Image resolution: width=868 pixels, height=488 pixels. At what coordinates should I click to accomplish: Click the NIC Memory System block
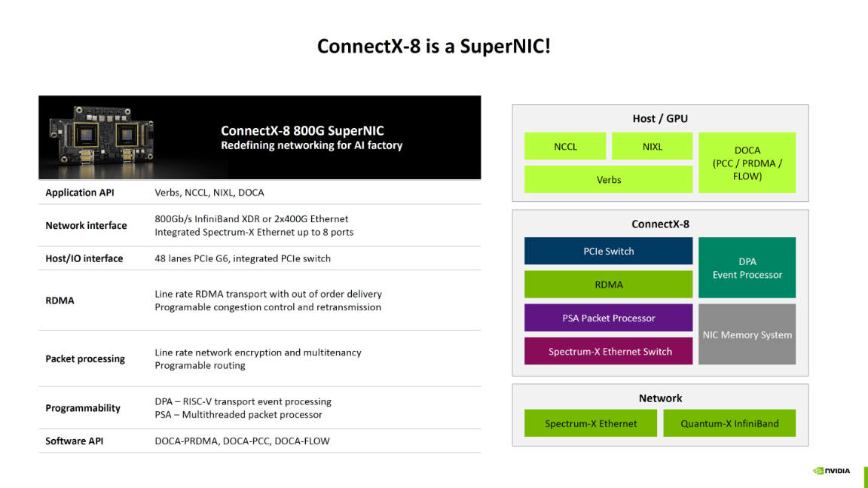click(x=747, y=335)
